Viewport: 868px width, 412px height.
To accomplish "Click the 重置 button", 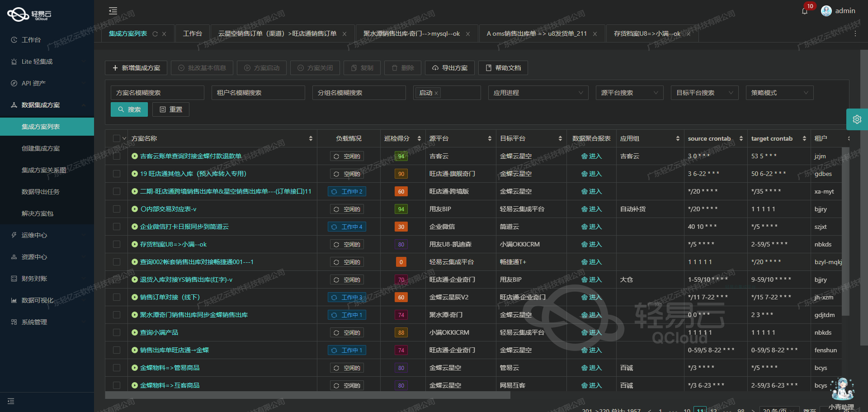I will point(171,109).
